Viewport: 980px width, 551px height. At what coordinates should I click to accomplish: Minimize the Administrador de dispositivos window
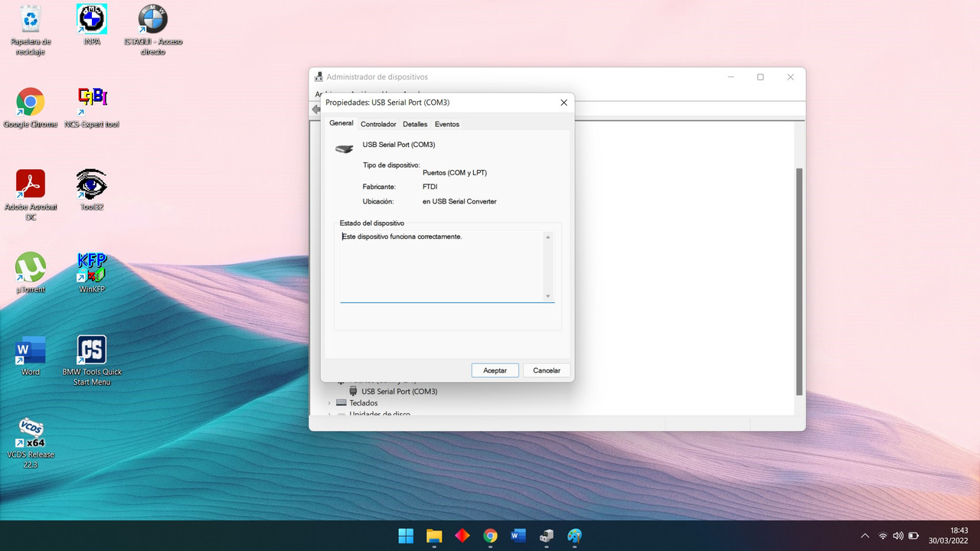(x=731, y=77)
